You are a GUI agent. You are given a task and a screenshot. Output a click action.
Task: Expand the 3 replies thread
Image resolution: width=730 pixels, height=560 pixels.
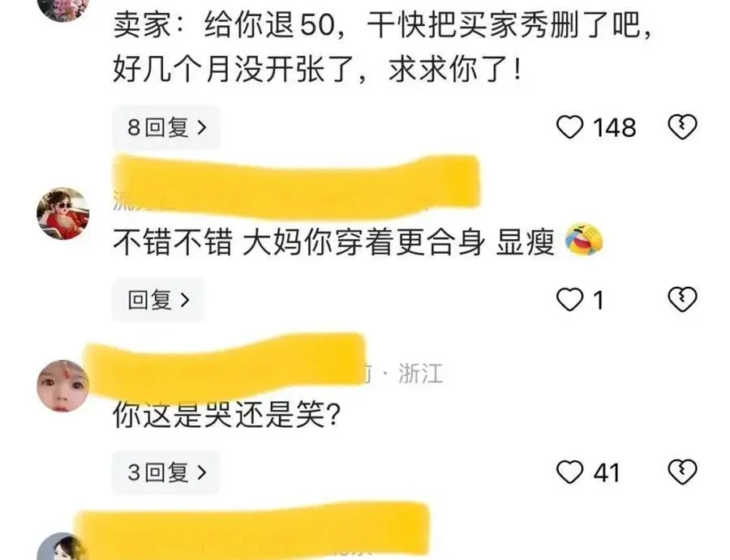(165, 472)
